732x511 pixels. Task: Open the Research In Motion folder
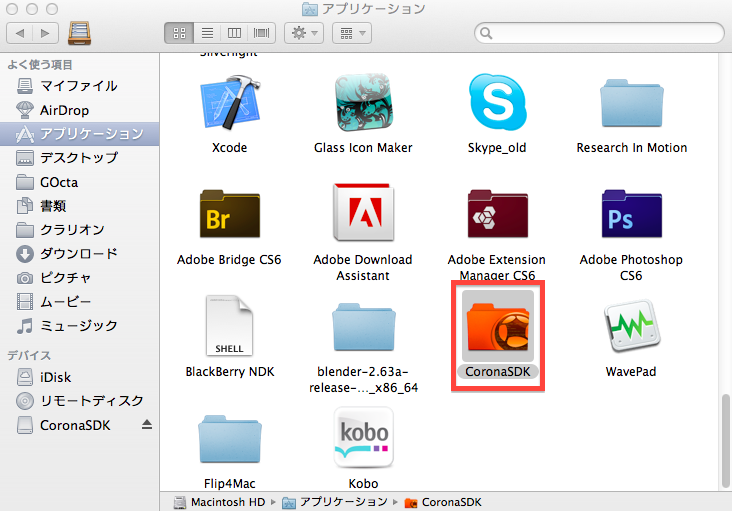click(631, 103)
